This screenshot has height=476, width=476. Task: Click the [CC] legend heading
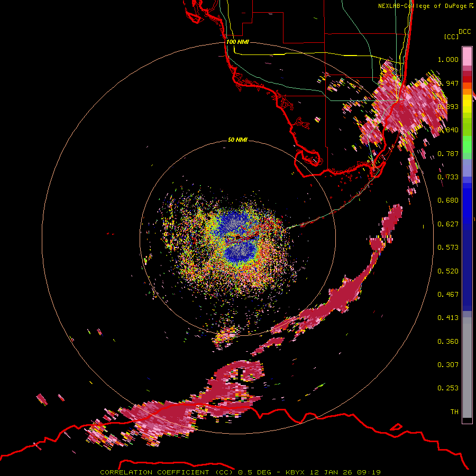coord(451,36)
